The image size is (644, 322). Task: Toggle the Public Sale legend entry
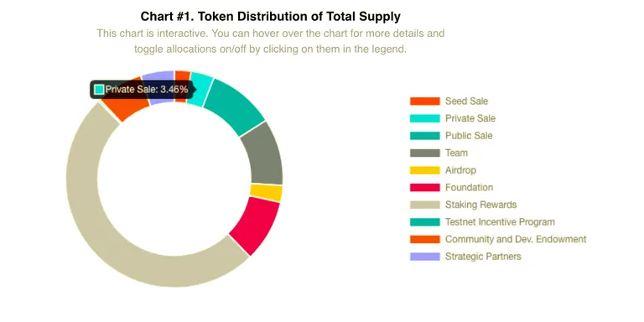coord(469,136)
